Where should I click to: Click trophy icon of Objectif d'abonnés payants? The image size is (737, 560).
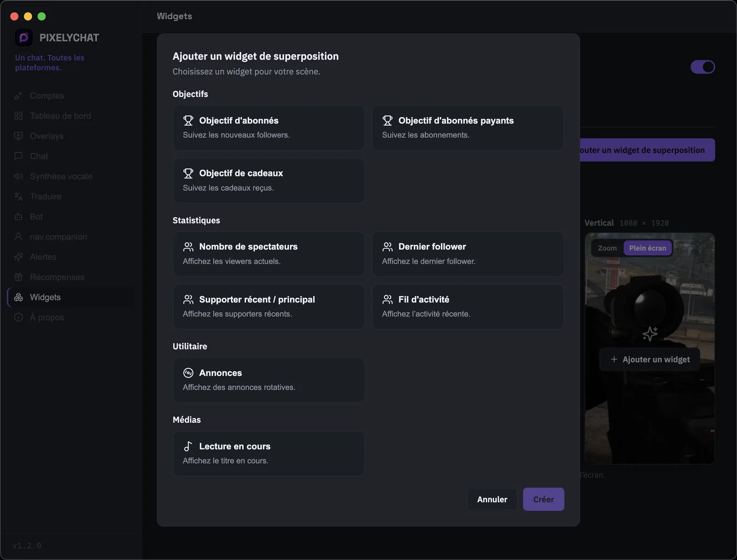(x=387, y=121)
